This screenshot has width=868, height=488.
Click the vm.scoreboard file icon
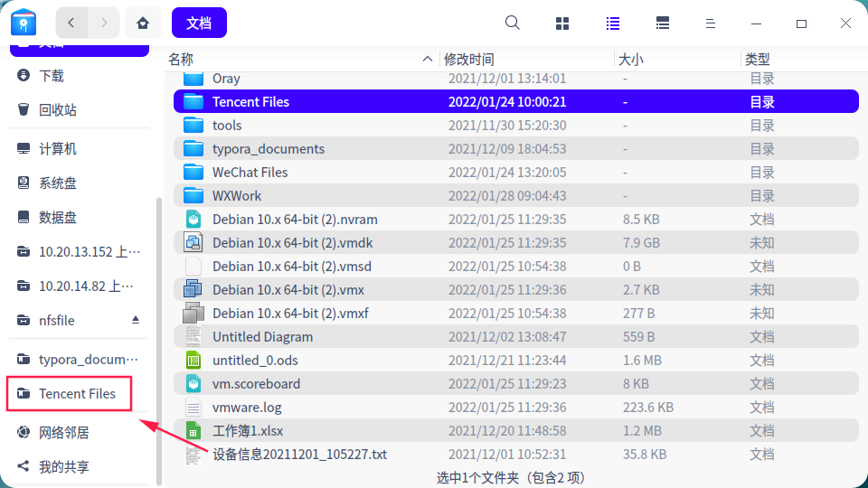click(193, 383)
